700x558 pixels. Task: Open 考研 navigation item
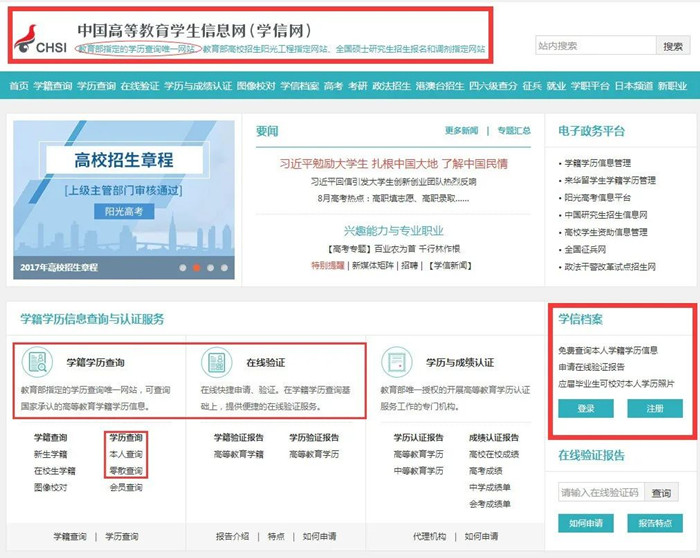358,86
